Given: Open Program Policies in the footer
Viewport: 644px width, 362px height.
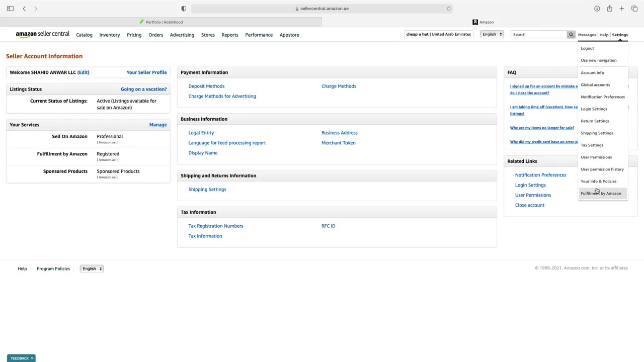Looking at the screenshot, I should (x=53, y=268).
